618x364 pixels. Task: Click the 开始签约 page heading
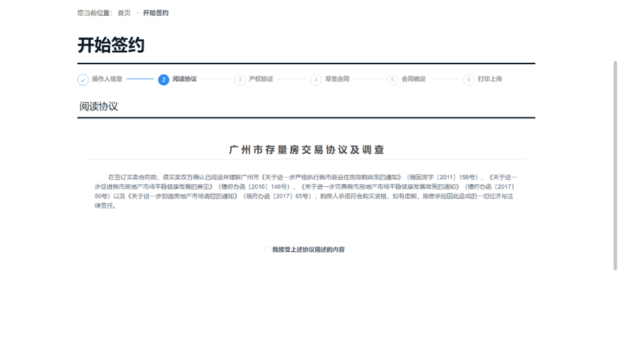(x=111, y=45)
